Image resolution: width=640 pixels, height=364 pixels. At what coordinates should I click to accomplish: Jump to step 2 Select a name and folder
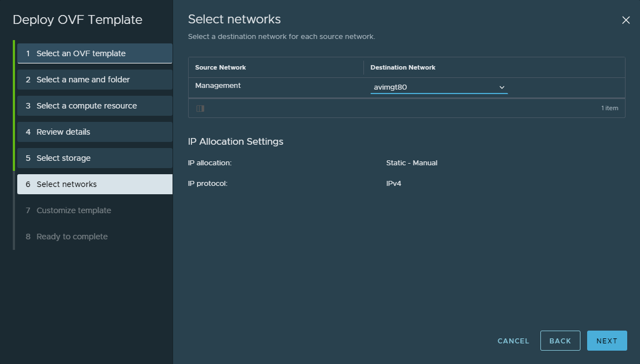click(x=95, y=80)
